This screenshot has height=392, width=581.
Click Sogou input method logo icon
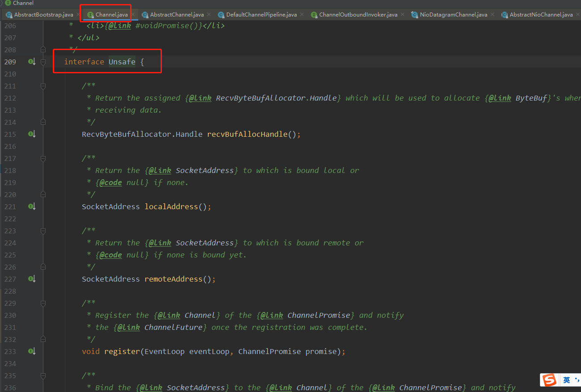[550, 380]
